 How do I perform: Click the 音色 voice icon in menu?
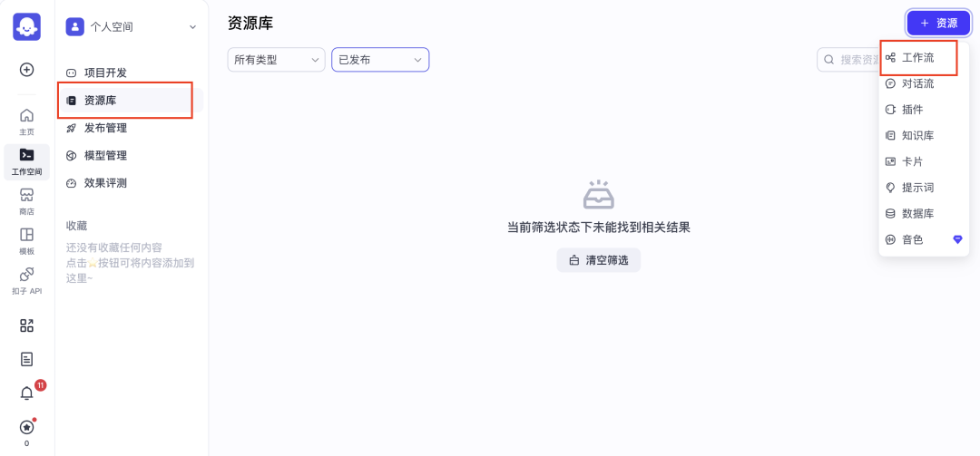(891, 240)
